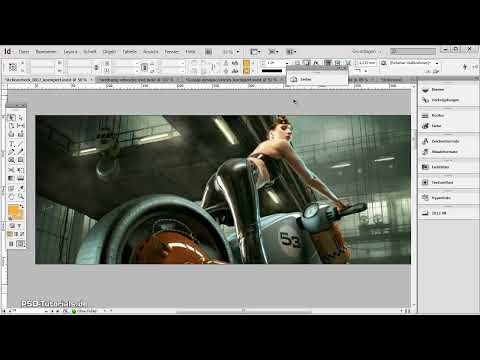Switch to the first document tab
480x360 pixels.
tap(49, 80)
